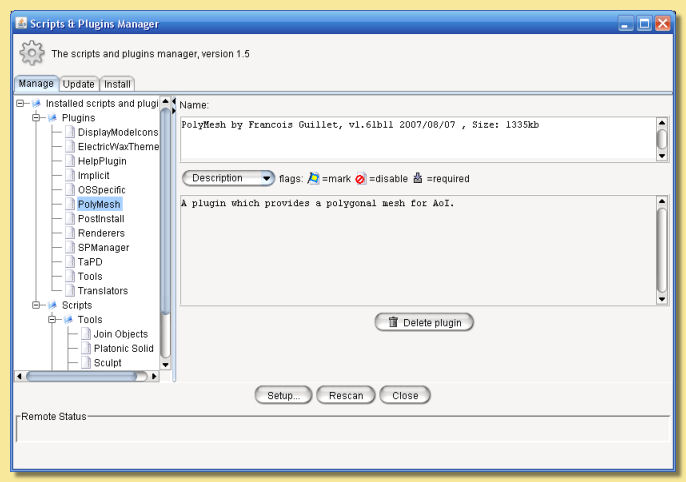Select the SPManager plugin in the tree
This screenshot has height=482, width=686.
coord(103,247)
